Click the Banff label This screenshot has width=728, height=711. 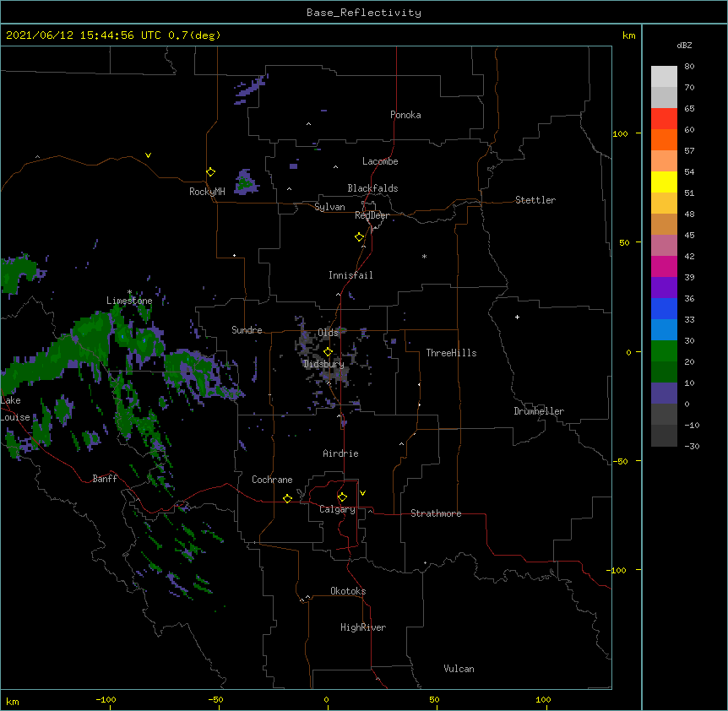105,479
